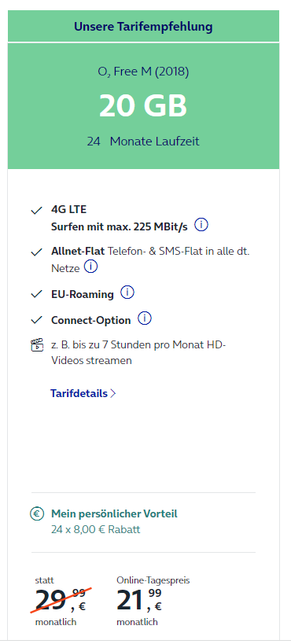
Task: Click the checkmark next to 4G LTE
Action: tap(37, 211)
